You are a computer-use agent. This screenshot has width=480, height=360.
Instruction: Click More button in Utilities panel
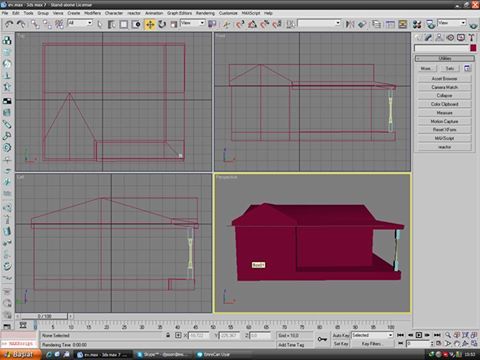coord(426,68)
